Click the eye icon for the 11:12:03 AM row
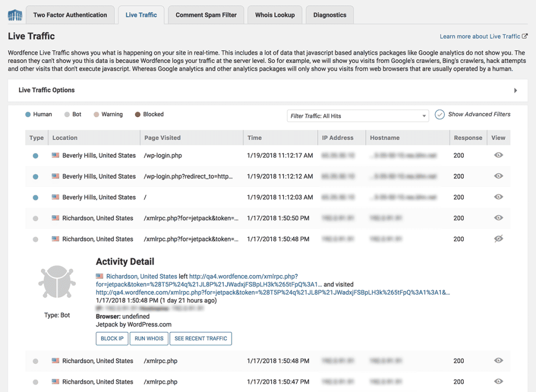 pos(498,197)
